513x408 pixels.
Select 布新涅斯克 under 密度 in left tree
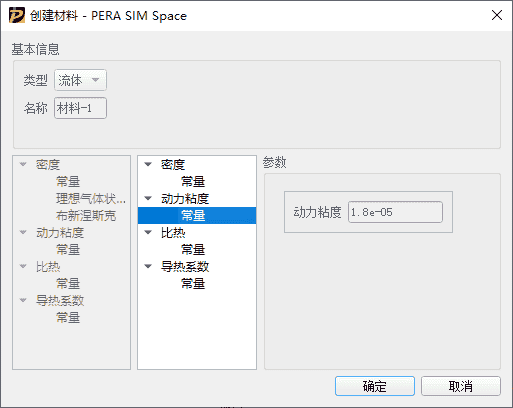86,215
